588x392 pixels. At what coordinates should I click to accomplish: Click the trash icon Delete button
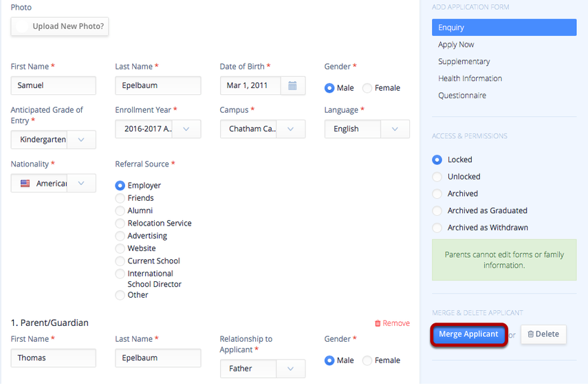(543, 334)
